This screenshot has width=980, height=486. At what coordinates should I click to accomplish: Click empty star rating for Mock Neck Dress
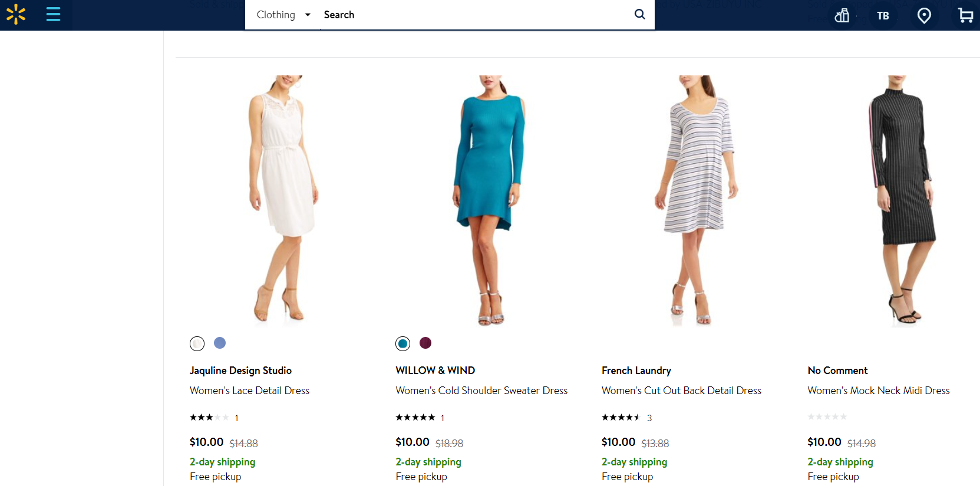coord(827,416)
